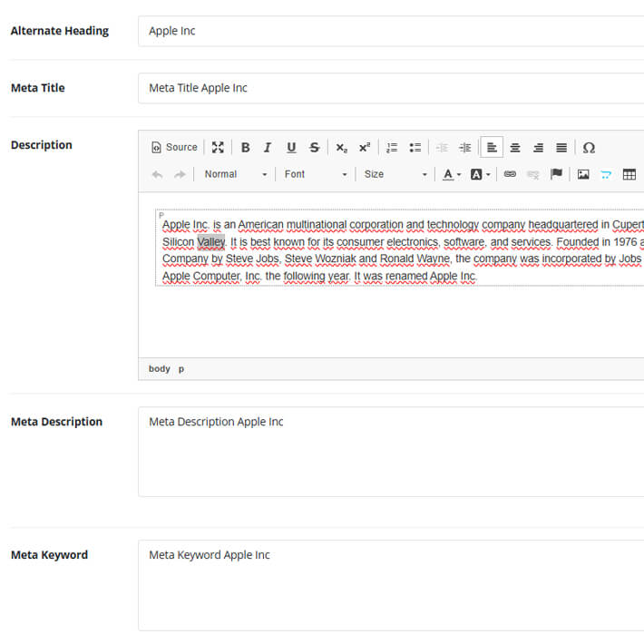
Task: Click the 'Meta Title' label
Action: coord(38,88)
